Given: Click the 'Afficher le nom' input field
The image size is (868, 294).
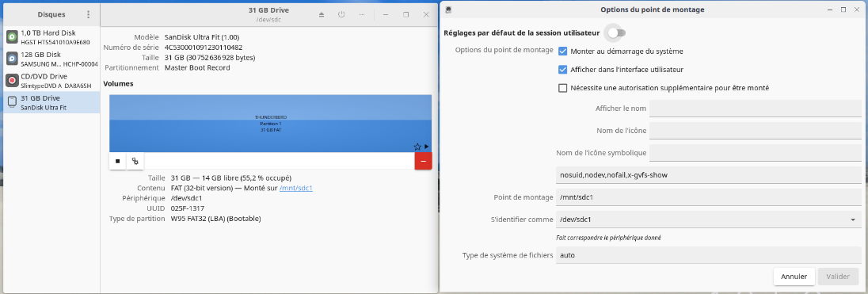Looking at the screenshot, I should click(x=755, y=109).
